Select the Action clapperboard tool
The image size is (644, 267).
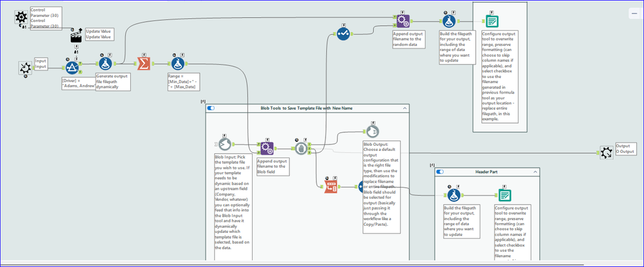click(x=77, y=37)
